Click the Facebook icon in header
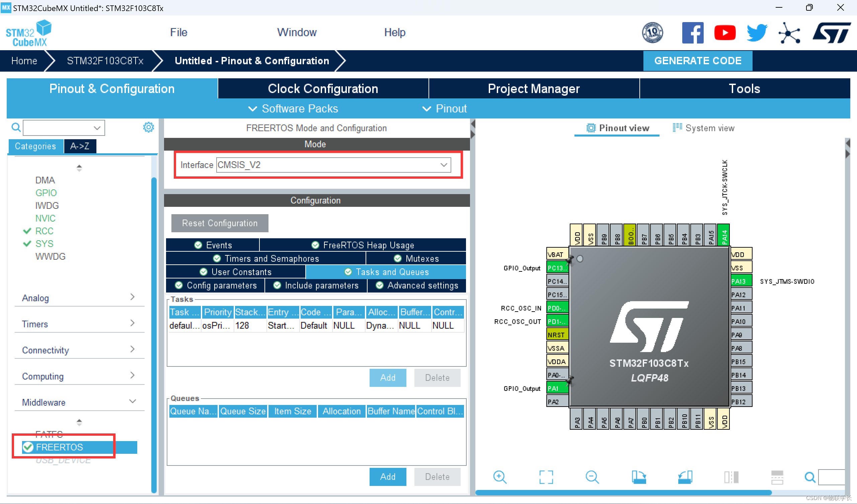The width and height of the screenshot is (857, 504). click(x=692, y=33)
